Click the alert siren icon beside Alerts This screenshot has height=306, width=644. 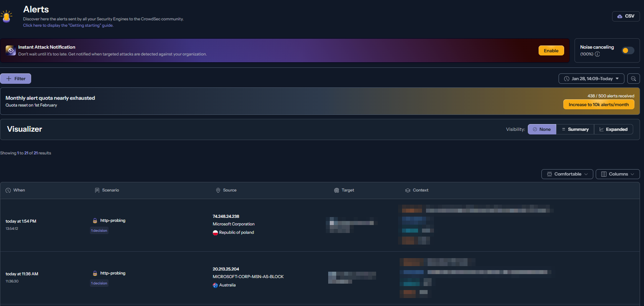point(6,16)
